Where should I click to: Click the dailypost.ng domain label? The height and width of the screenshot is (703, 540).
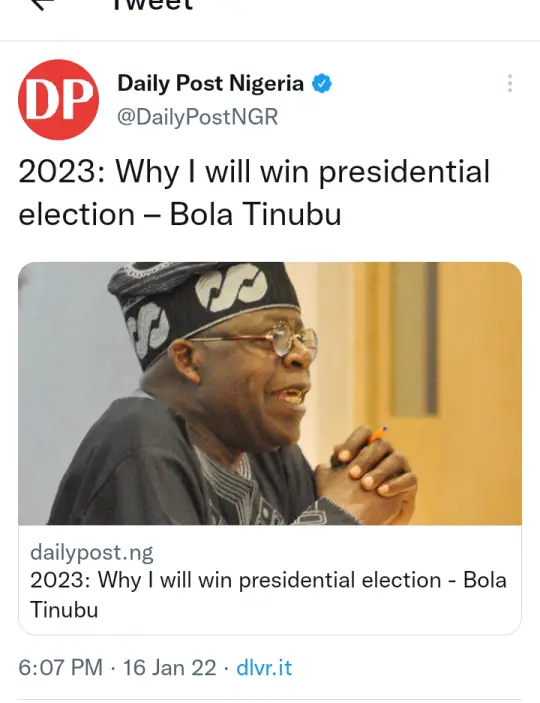[x=91, y=552]
